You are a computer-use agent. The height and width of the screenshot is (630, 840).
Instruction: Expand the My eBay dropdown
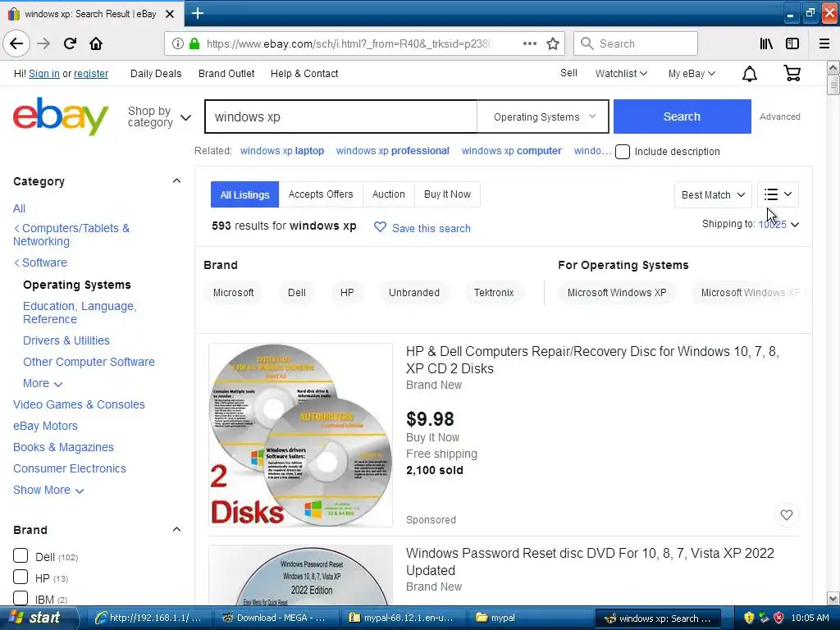tap(691, 73)
